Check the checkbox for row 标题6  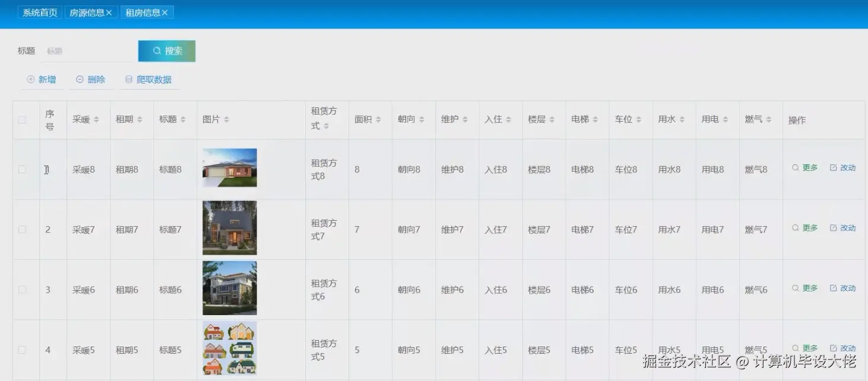[x=22, y=289]
